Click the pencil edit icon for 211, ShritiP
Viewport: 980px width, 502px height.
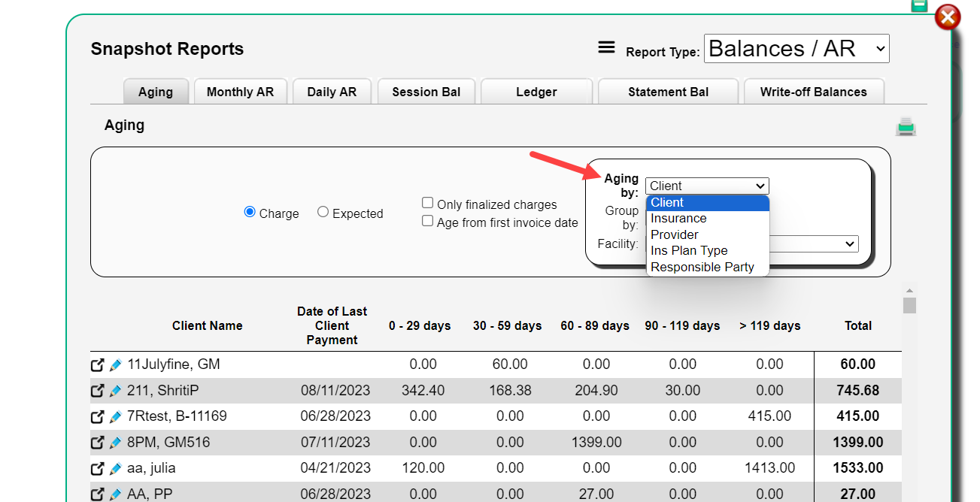(x=114, y=390)
